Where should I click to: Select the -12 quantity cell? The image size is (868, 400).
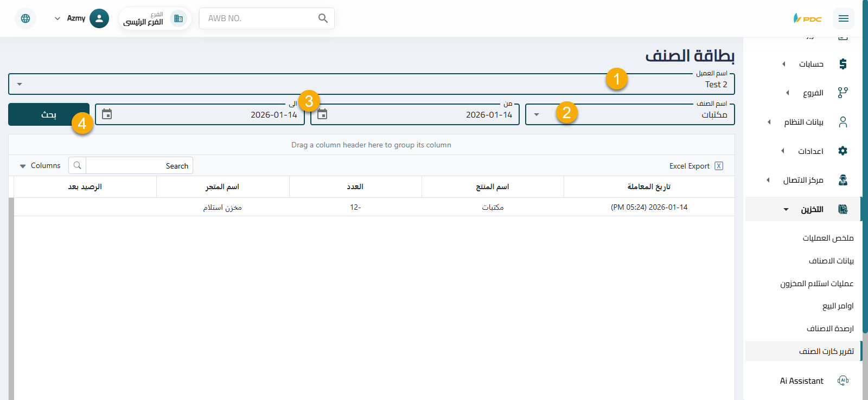tap(355, 207)
